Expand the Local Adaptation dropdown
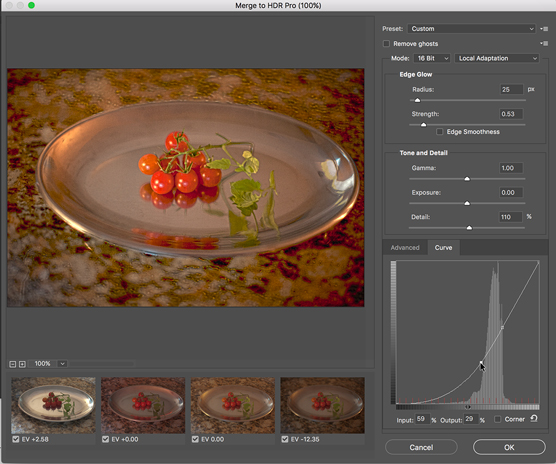Viewport: 556px width, 464px height. (x=497, y=58)
